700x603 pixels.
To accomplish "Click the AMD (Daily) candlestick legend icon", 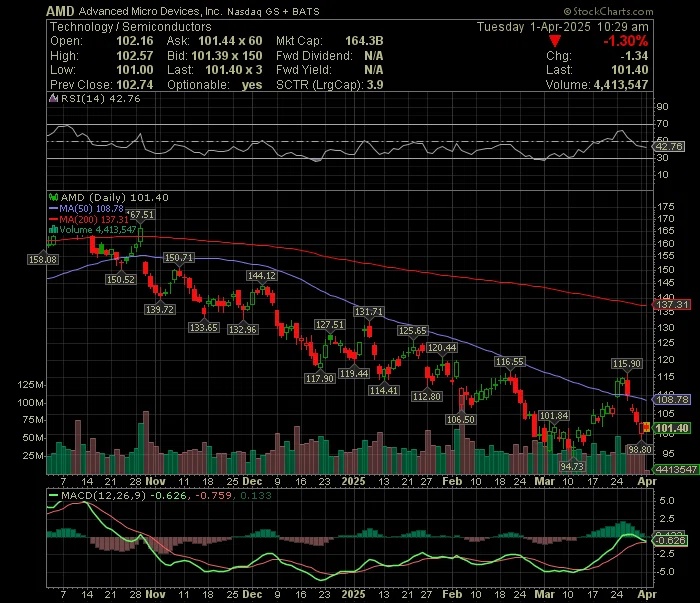I will tap(54, 197).
